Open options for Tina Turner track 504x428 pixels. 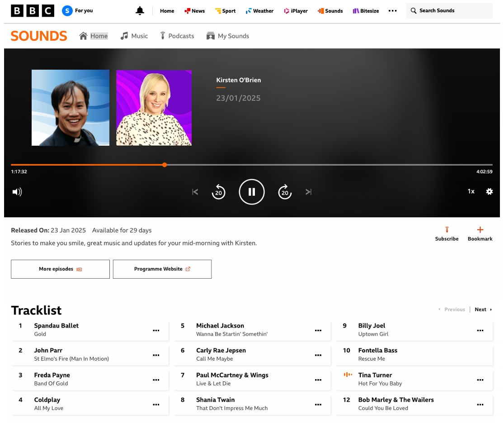(x=480, y=380)
